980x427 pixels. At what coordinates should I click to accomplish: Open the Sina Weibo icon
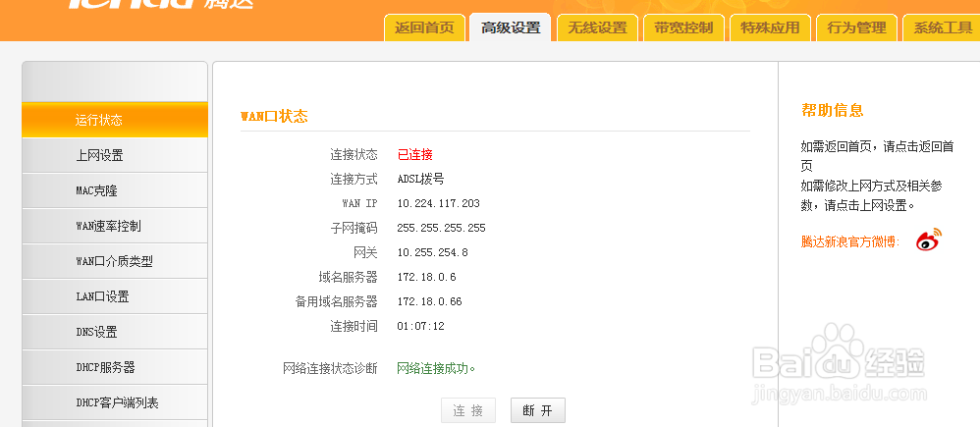tap(929, 240)
